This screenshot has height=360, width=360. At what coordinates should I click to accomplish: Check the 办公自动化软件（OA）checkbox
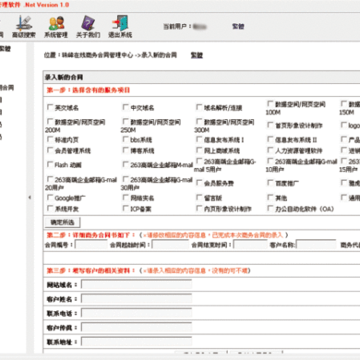coord(270,209)
